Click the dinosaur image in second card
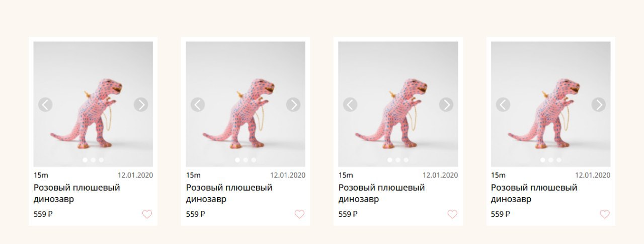 point(246,104)
